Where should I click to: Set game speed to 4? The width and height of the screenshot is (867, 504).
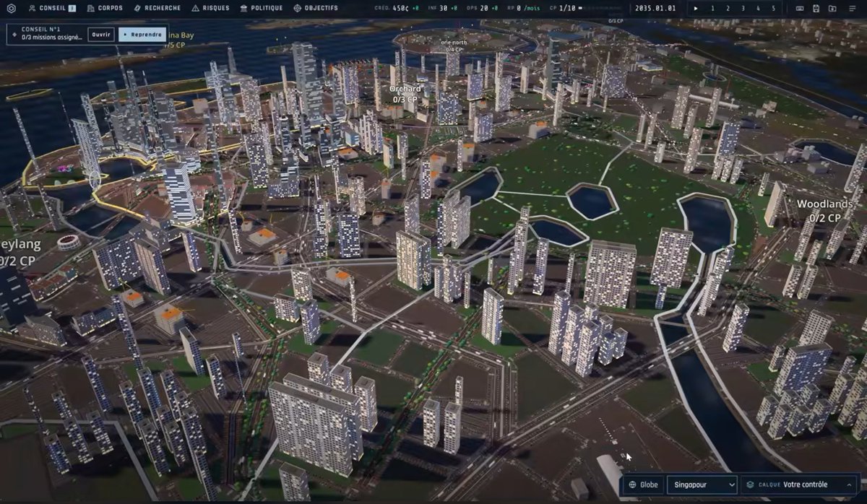758,8
